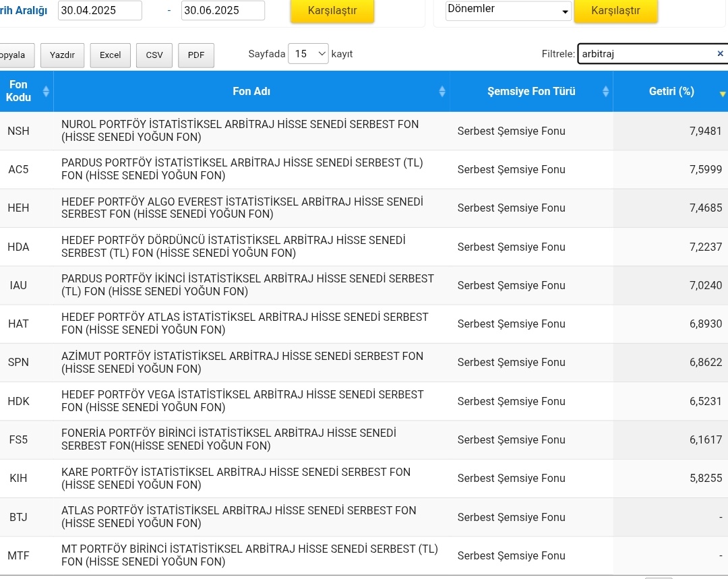Click return value 5,8255

click(x=706, y=479)
